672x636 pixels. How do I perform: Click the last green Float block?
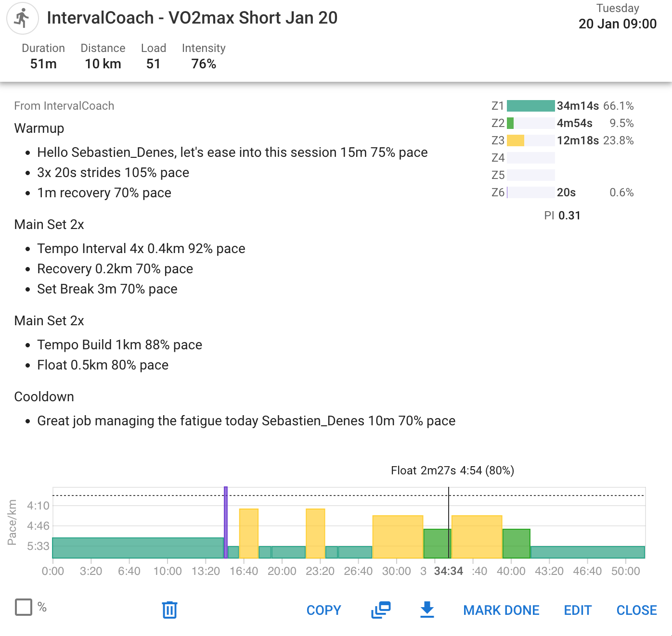point(516,544)
